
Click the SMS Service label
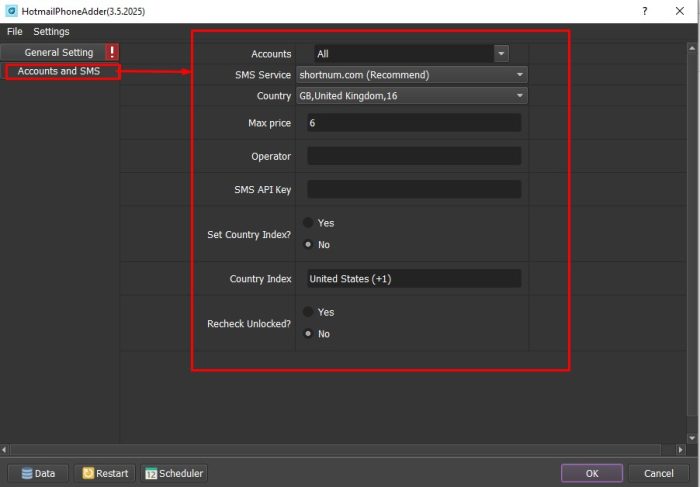[263, 75]
